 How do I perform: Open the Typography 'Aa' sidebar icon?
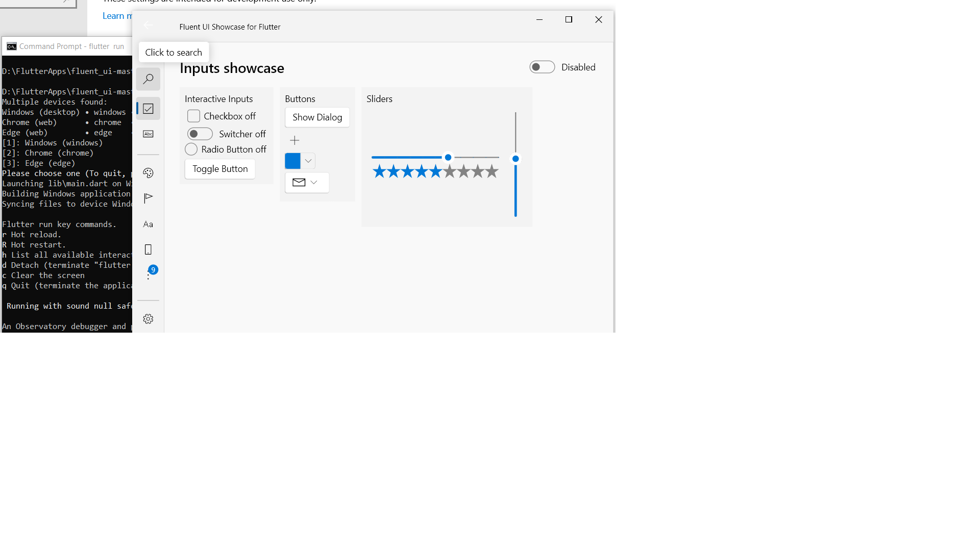pyautogui.click(x=148, y=224)
